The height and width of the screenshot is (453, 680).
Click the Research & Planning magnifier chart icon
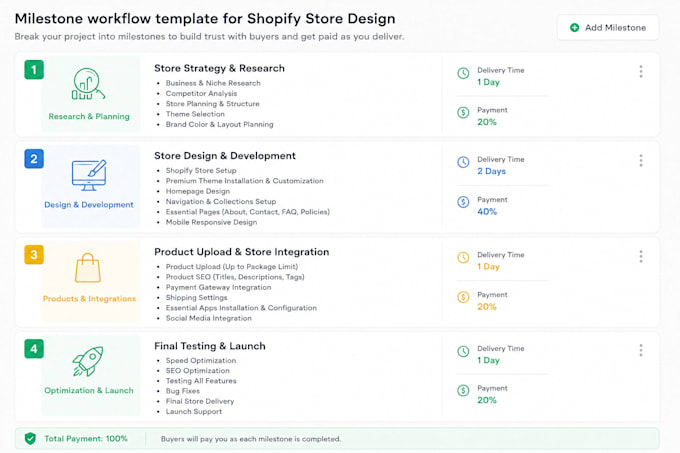coord(88,84)
